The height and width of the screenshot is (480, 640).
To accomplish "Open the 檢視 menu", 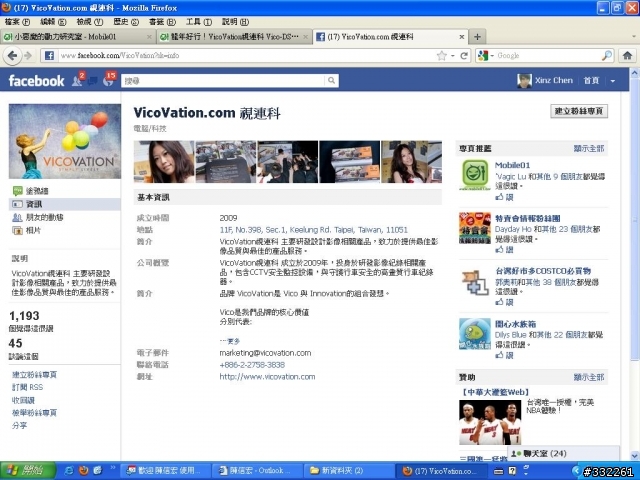I will click(x=89, y=22).
